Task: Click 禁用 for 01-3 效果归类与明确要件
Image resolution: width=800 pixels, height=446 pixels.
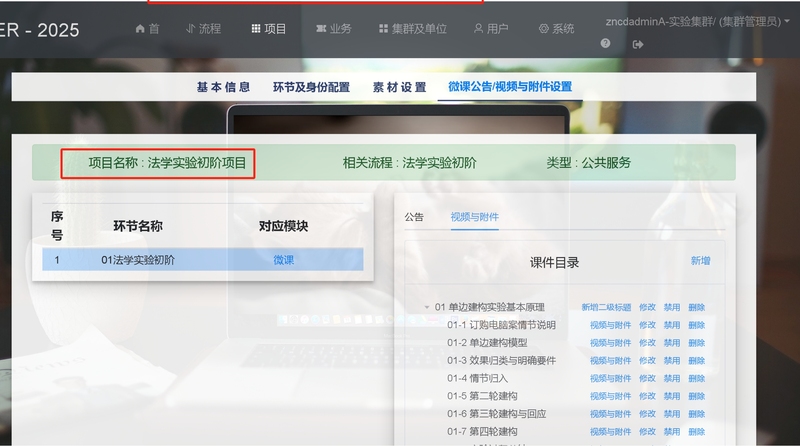Action: 671,361
